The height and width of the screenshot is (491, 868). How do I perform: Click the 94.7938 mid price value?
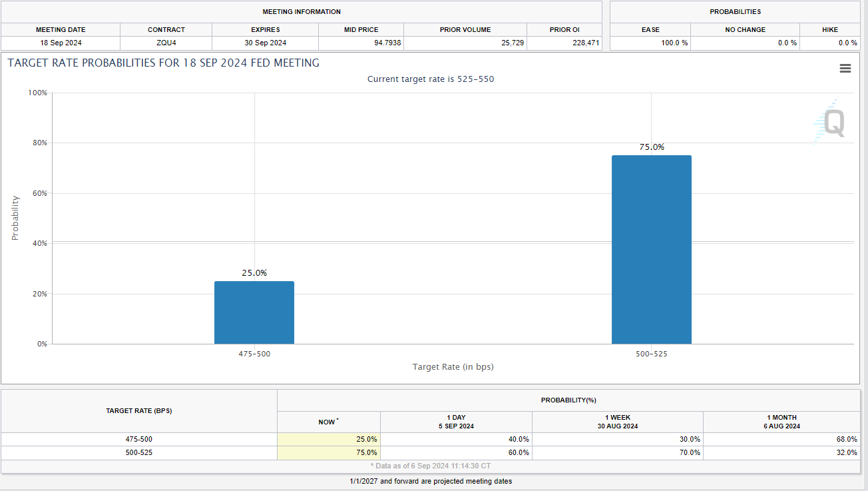point(361,43)
